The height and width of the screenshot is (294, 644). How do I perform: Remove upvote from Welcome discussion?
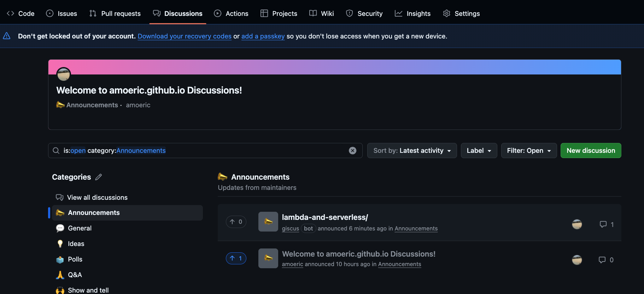236,258
